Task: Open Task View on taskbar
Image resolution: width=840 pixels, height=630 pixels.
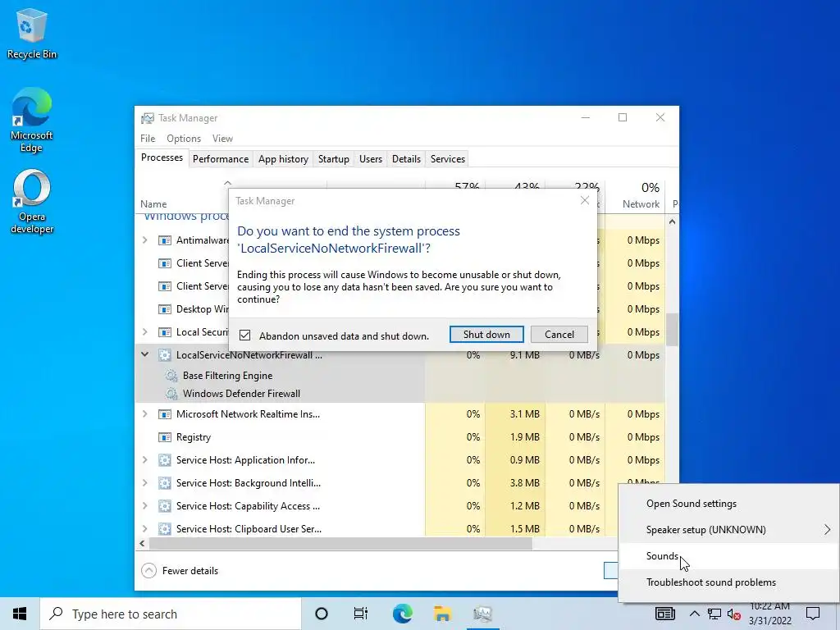Action: coord(361,614)
